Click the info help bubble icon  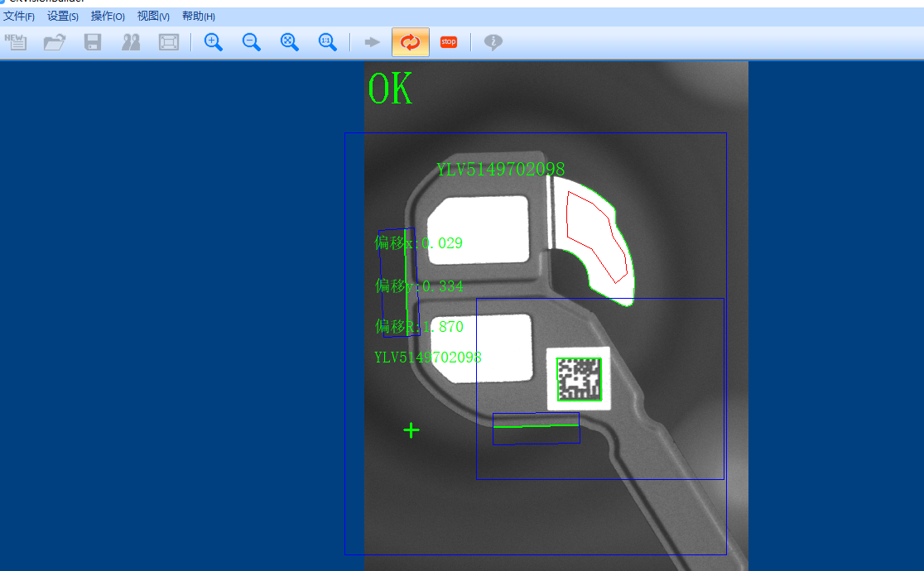pyautogui.click(x=493, y=42)
